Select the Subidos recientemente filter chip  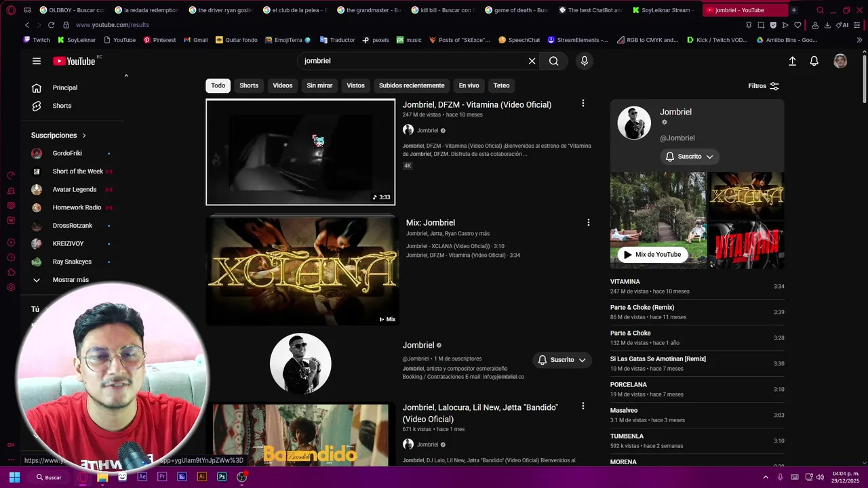[x=412, y=85]
